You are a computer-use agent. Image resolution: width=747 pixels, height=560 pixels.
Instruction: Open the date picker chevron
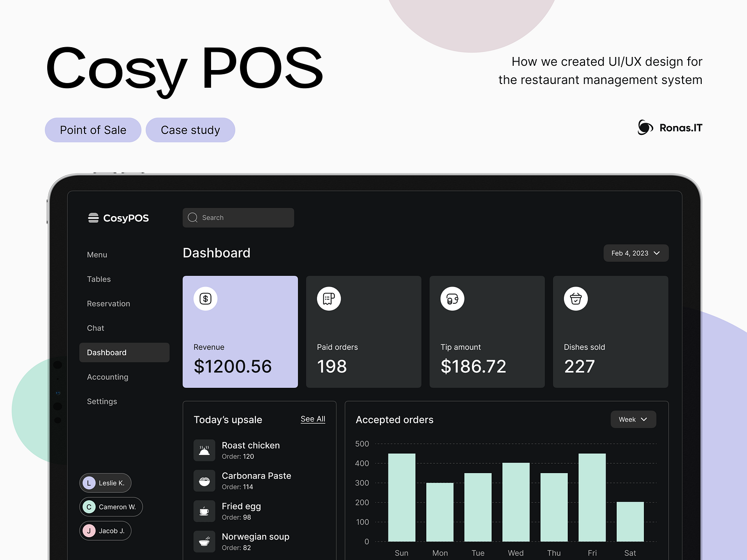pos(656,253)
